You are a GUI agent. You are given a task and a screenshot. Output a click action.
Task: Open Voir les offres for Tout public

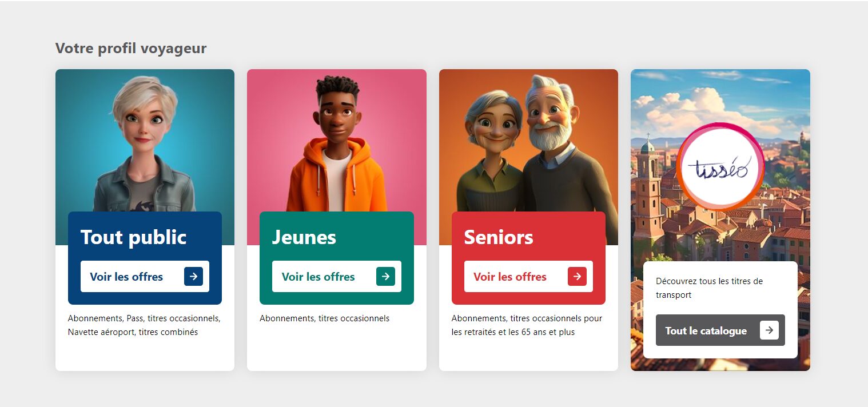point(145,277)
